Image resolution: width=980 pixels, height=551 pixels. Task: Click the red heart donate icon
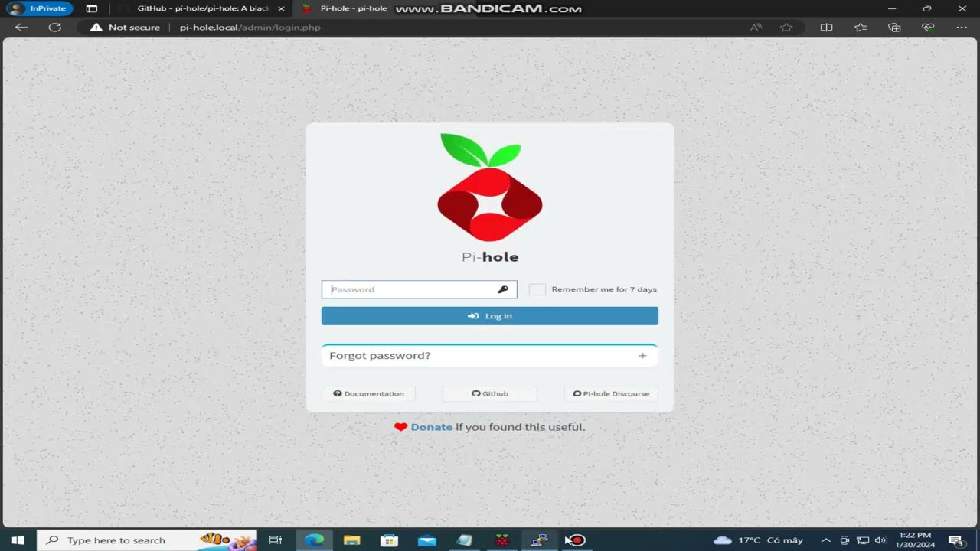[x=400, y=427]
